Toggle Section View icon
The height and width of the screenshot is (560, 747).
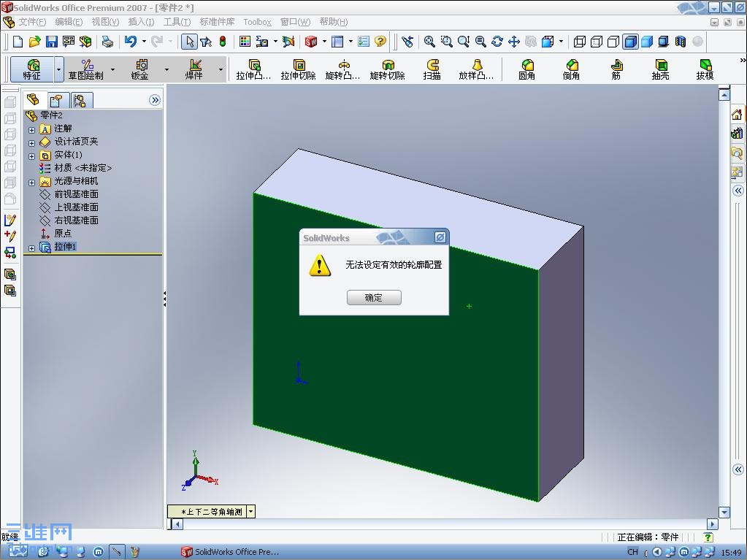(x=681, y=42)
